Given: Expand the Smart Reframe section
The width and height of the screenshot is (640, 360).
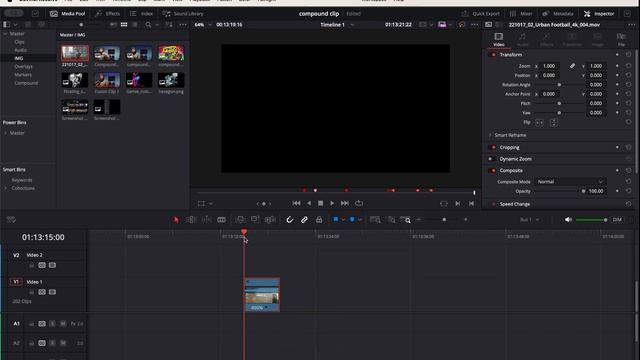Looking at the screenshot, I should point(490,135).
